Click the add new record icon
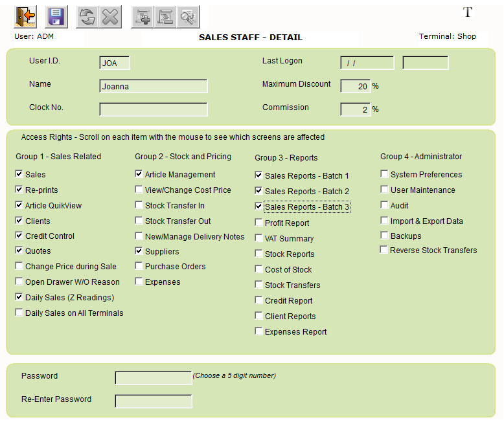Viewport: 504px width, 422px height. 142,16
